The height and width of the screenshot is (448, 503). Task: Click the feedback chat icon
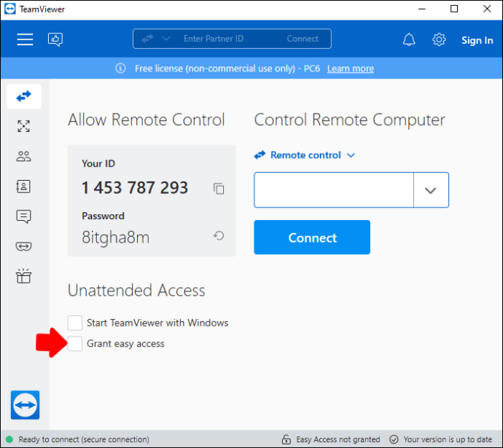(x=55, y=39)
